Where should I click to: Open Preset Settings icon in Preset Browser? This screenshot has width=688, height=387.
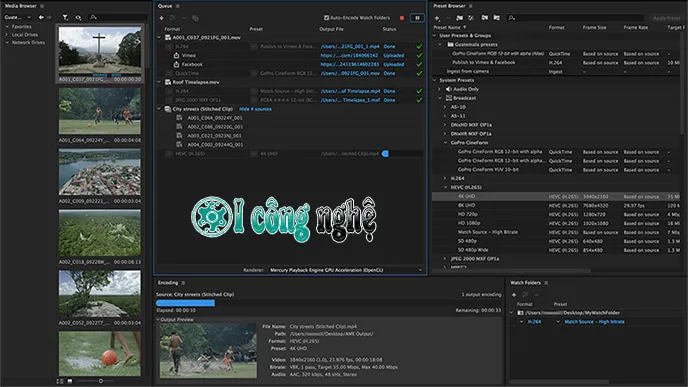click(x=471, y=18)
